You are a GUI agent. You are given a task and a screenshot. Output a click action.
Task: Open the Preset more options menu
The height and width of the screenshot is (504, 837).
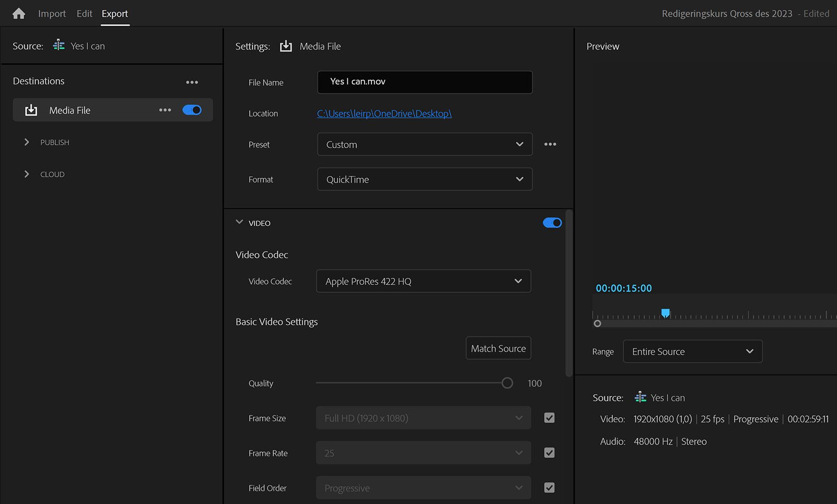(x=550, y=144)
